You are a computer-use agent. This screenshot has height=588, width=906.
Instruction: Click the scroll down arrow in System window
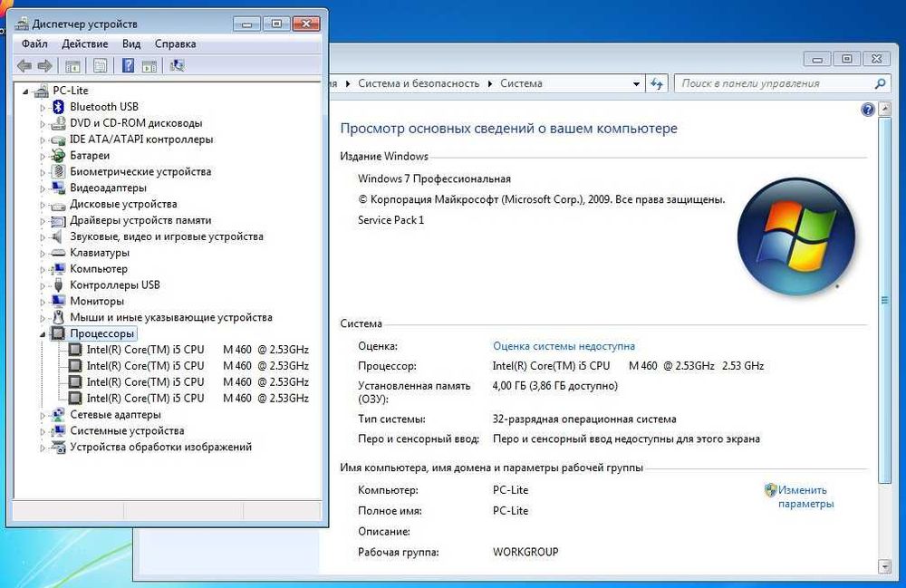tap(884, 566)
